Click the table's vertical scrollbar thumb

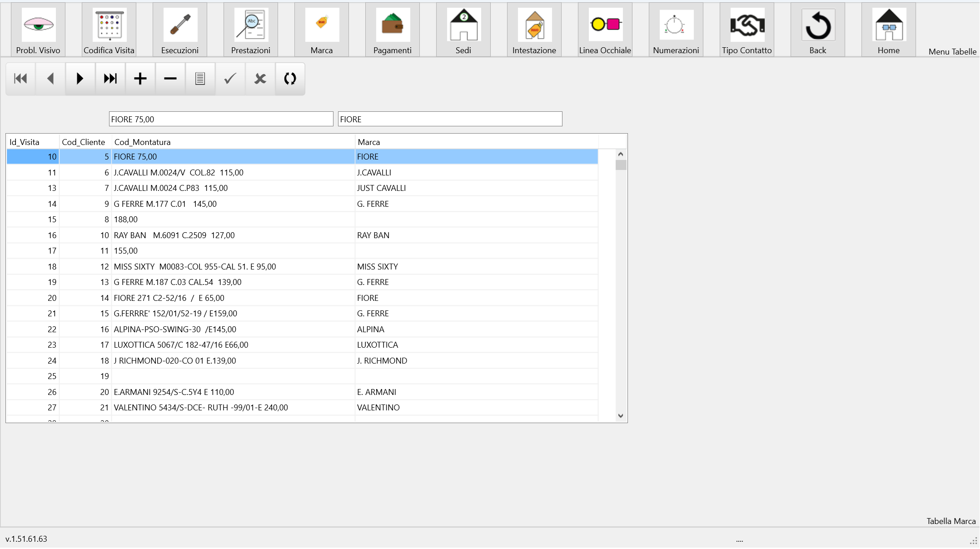[621, 165]
